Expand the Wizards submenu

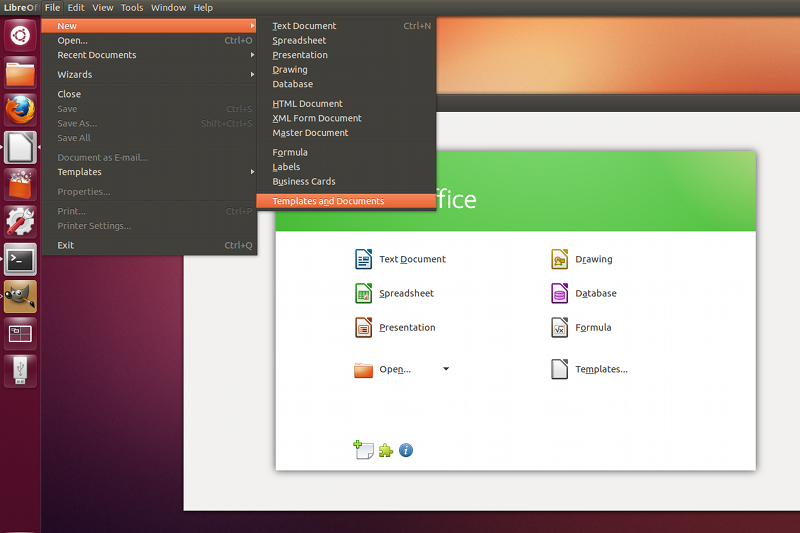pyautogui.click(x=149, y=74)
